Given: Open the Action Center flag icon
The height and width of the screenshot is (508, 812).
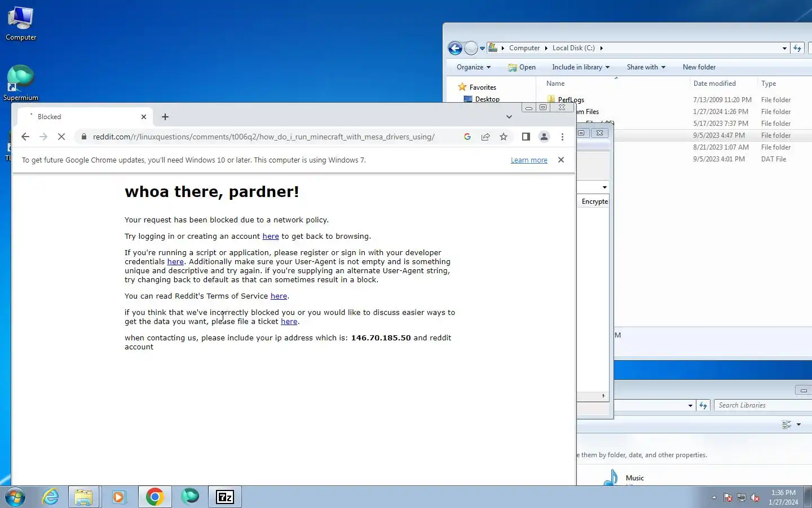Looking at the screenshot, I should [x=729, y=497].
